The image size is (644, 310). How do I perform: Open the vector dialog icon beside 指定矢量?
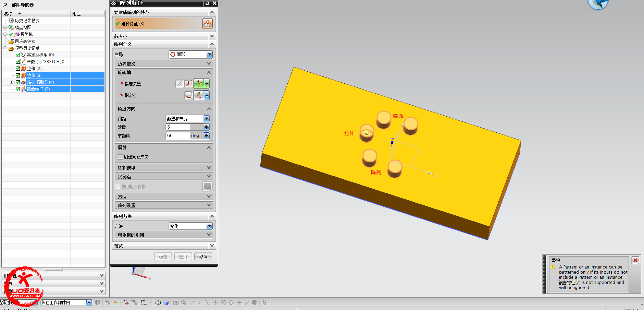tap(188, 84)
